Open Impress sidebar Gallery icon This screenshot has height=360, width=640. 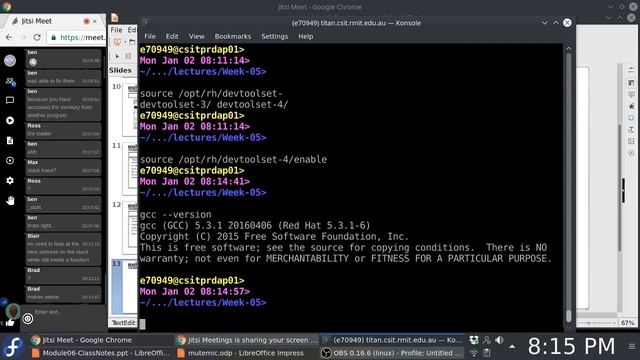[631, 141]
